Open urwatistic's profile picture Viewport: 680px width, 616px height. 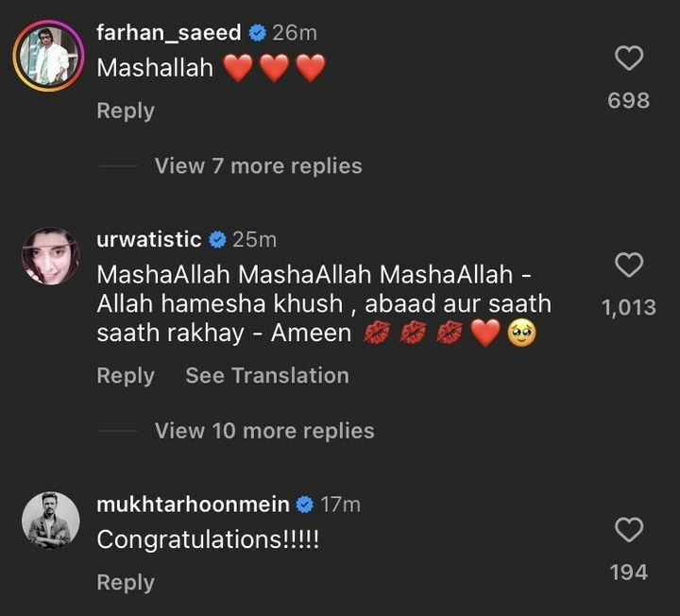(x=50, y=256)
